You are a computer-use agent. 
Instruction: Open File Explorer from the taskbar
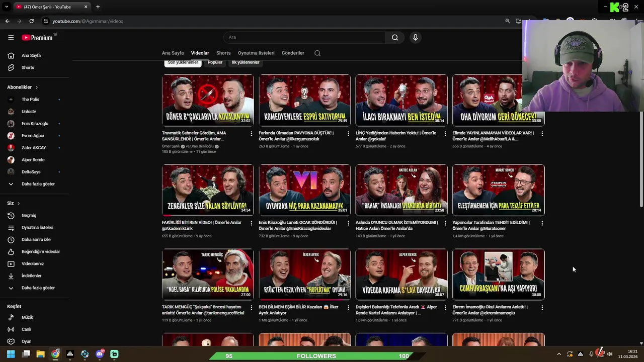coord(40,354)
